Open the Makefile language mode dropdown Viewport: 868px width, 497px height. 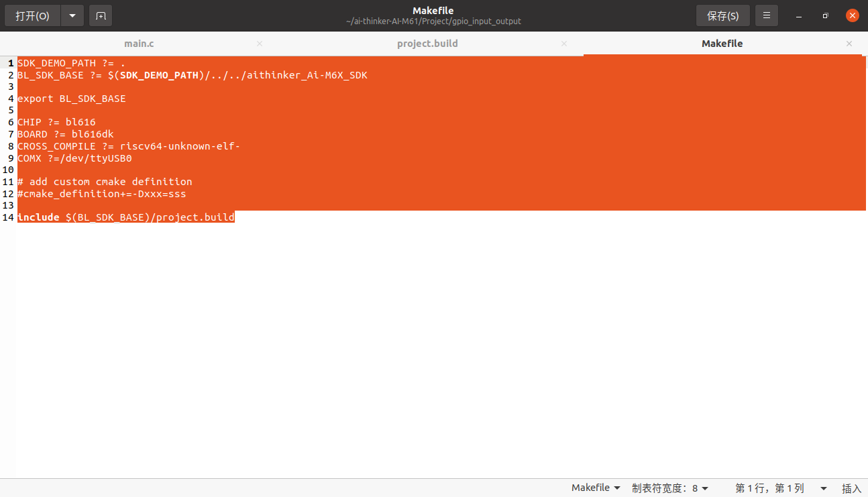(x=596, y=488)
